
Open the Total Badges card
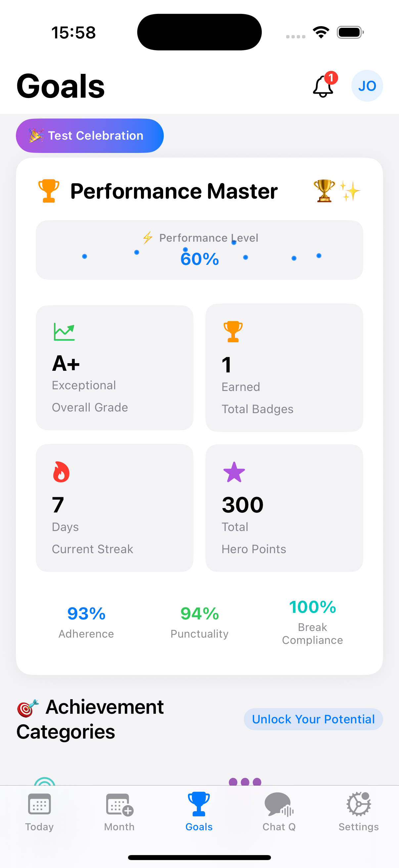pyautogui.click(x=284, y=367)
